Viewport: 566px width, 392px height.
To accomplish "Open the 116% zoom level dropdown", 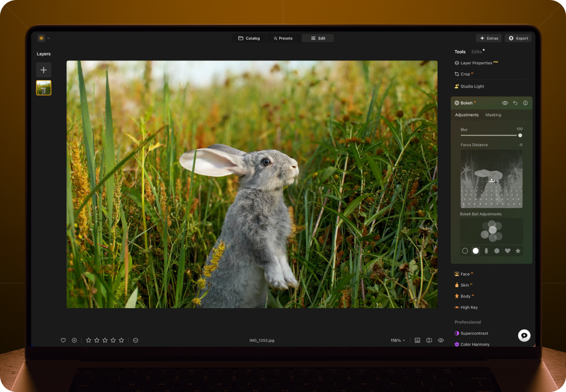I will (398, 340).
